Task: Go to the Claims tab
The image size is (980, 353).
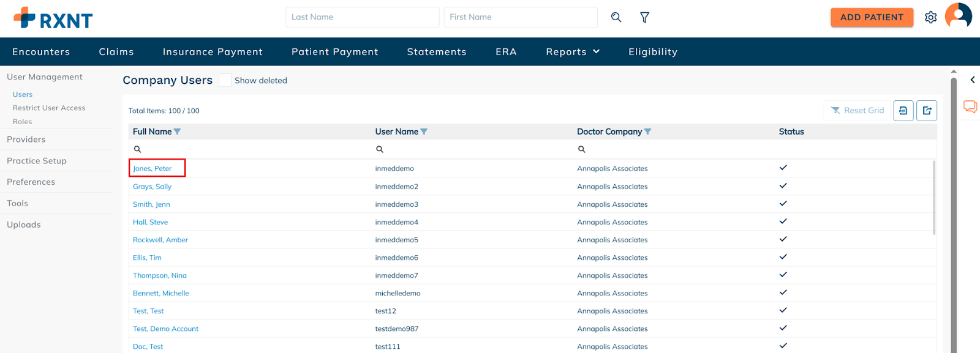Action: coord(116,52)
